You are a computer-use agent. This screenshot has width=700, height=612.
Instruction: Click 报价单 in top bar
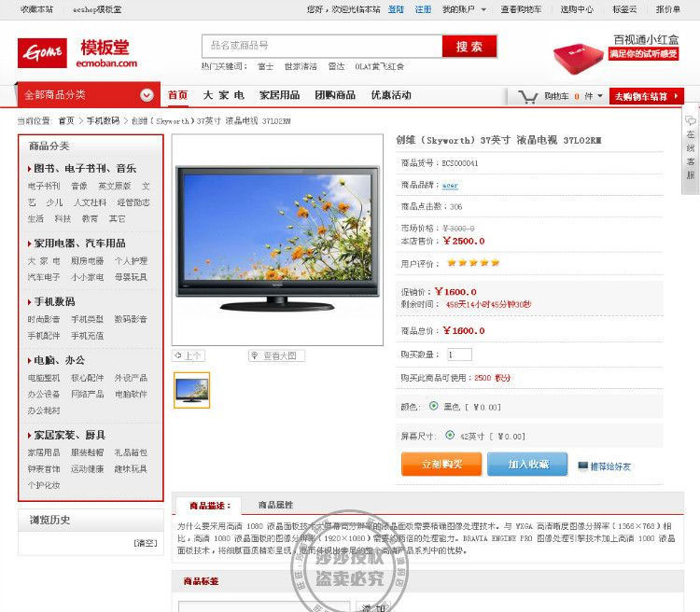click(668, 9)
